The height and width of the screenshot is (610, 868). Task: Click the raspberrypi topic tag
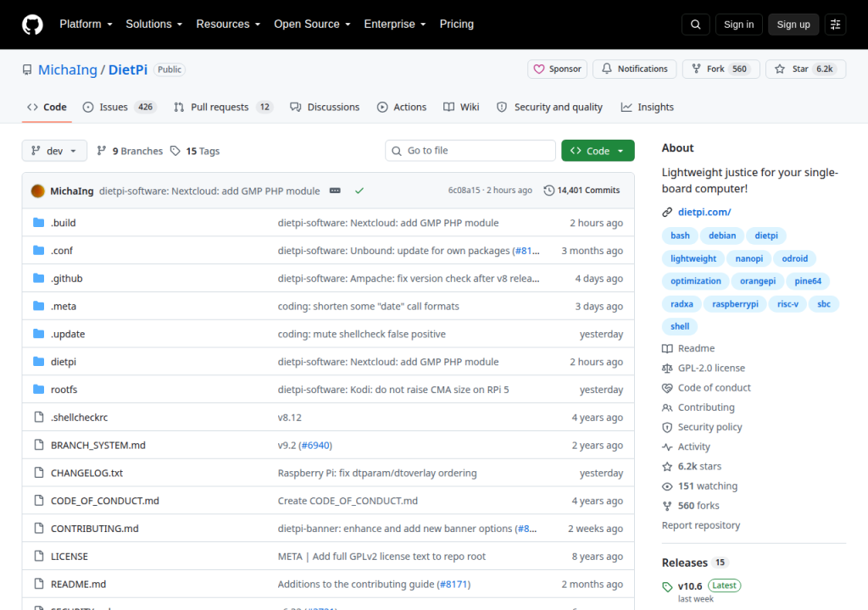[735, 304]
